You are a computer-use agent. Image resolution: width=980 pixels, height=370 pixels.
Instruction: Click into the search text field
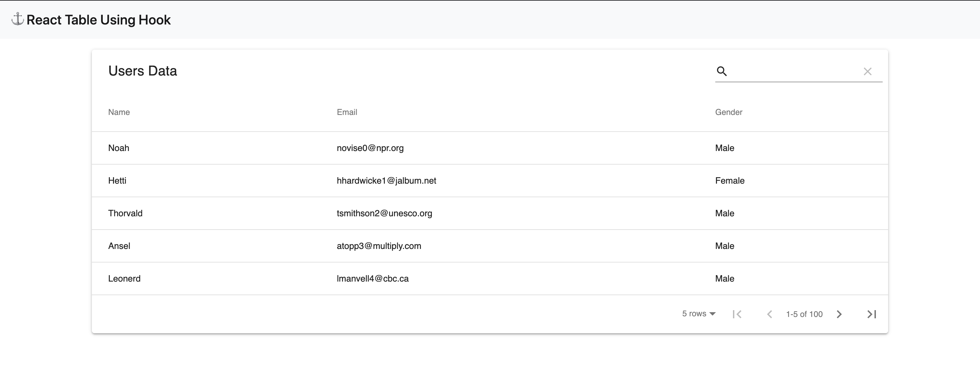click(794, 71)
